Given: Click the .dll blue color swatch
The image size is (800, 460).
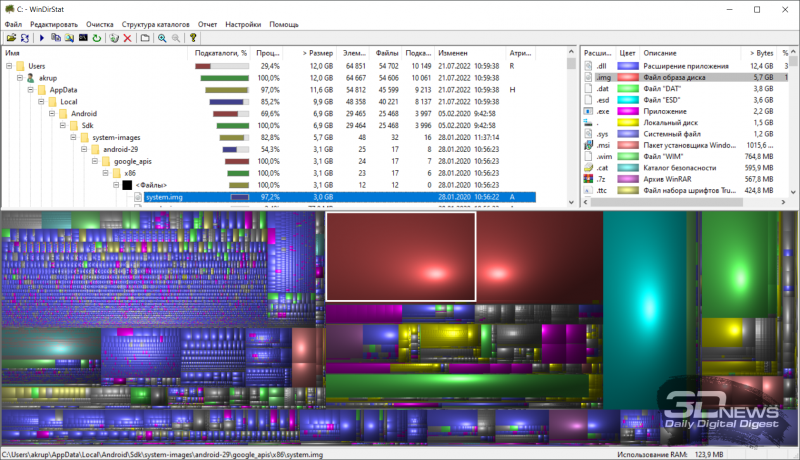Looking at the screenshot, I should 628,65.
